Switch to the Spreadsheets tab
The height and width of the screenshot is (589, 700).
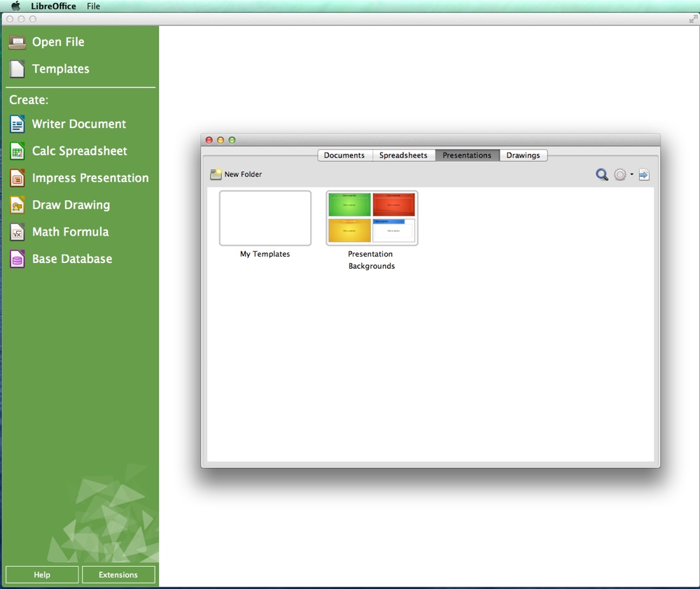pyautogui.click(x=404, y=155)
